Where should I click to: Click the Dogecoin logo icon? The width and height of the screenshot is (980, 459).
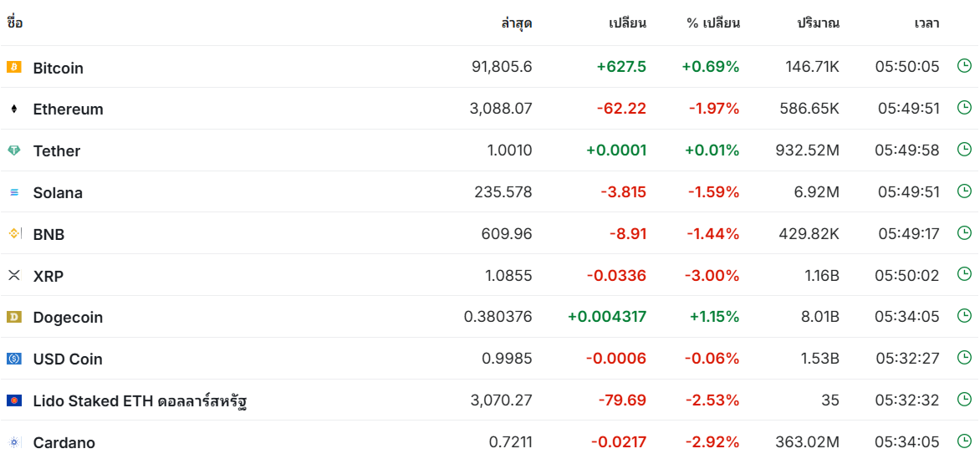[13, 317]
